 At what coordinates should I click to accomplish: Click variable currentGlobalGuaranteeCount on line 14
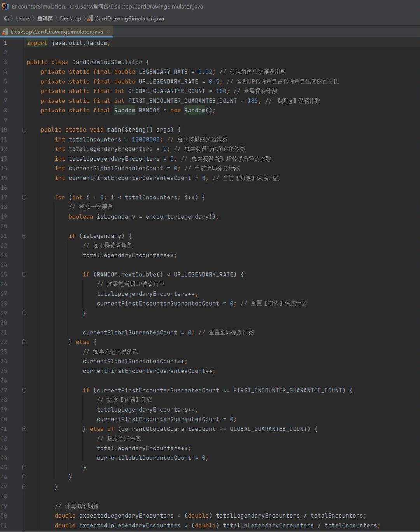pyautogui.click(x=116, y=168)
